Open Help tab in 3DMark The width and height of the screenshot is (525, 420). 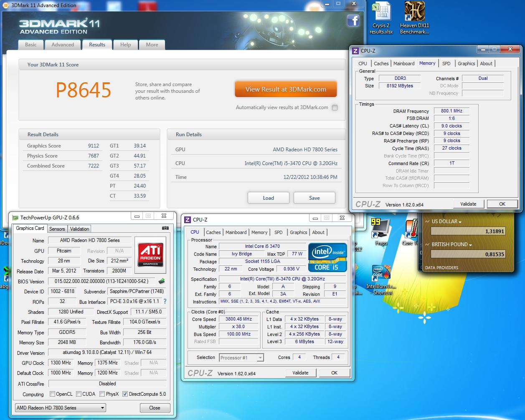125,45
